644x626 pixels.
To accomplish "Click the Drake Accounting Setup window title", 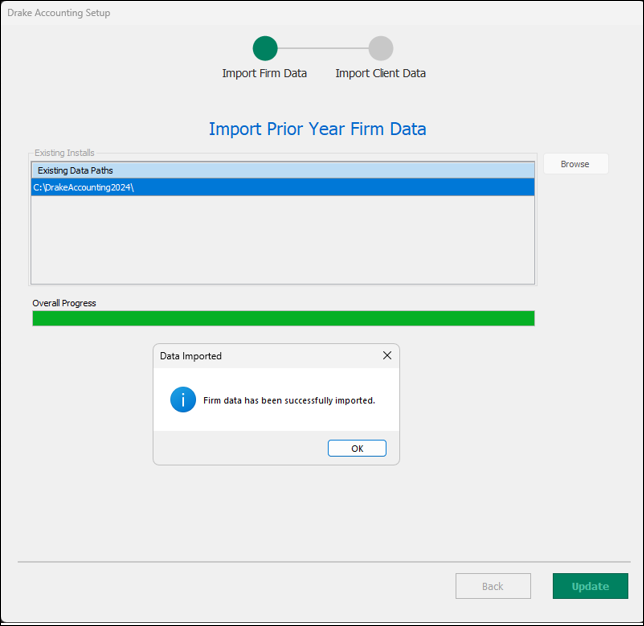I will click(x=59, y=13).
